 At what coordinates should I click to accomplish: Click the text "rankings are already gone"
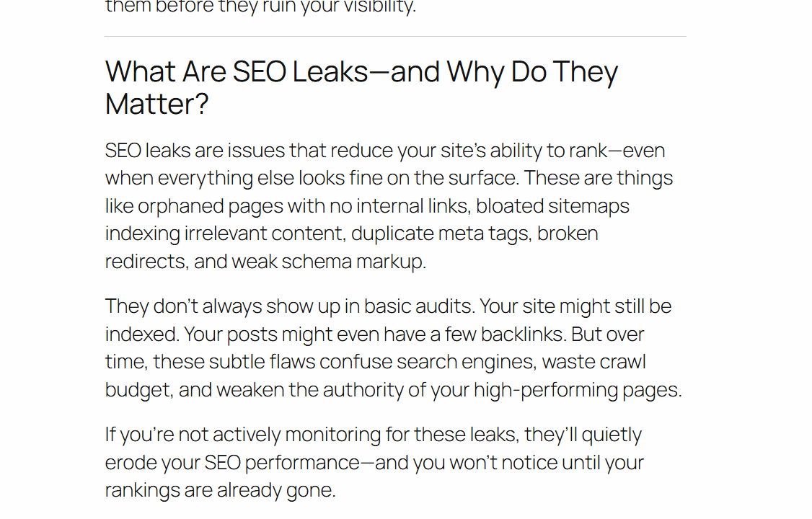220,490
